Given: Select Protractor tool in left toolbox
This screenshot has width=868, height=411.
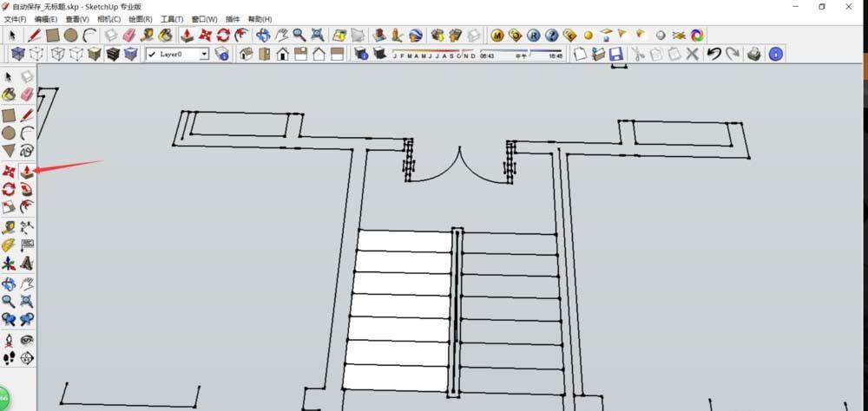Looking at the screenshot, I should [9, 245].
